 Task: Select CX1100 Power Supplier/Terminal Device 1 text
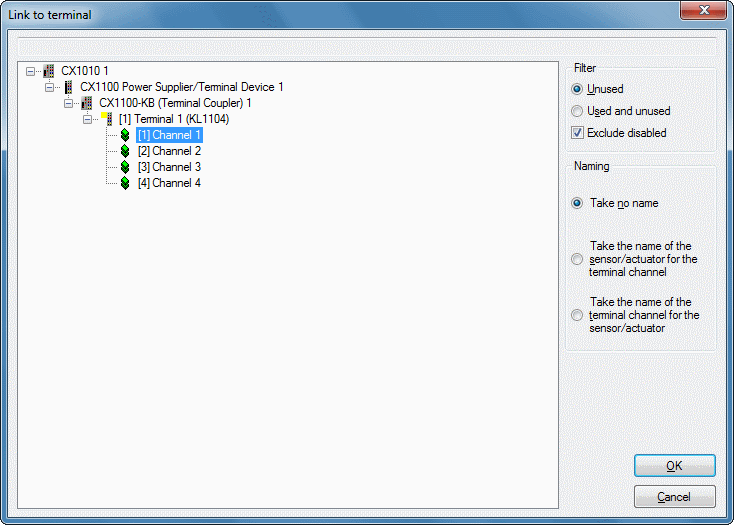182,87
